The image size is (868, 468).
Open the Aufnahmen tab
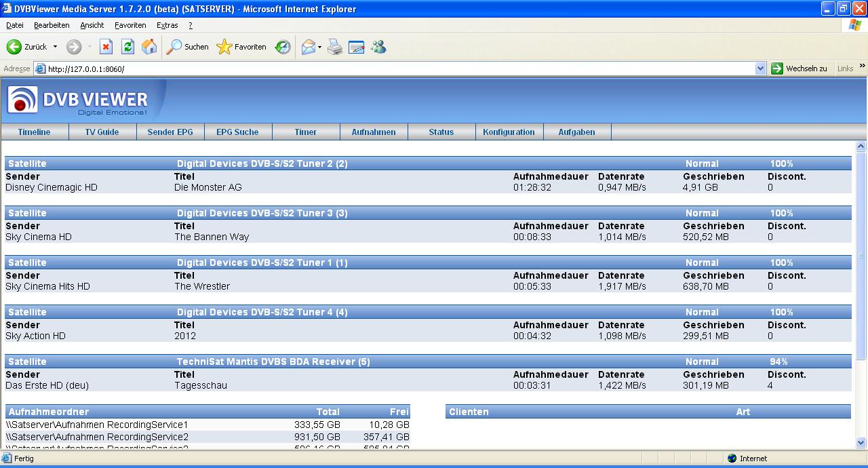pos(374,132)
